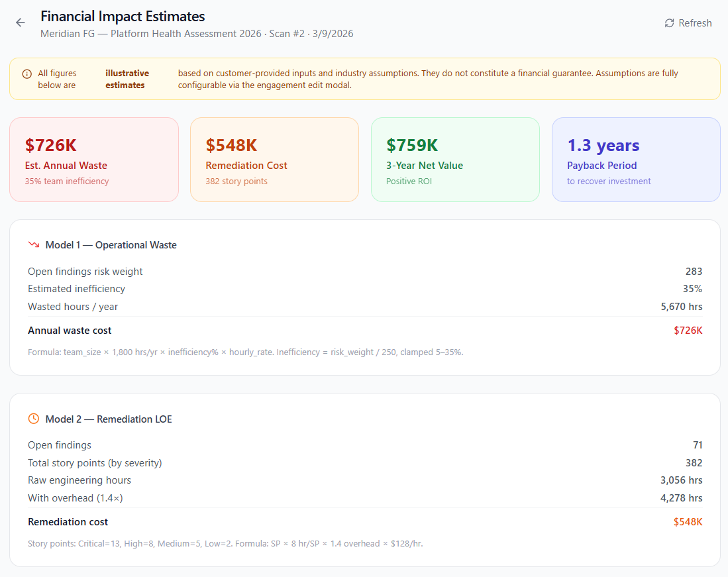Click the Model 2 — Remediation LOE title
This screenshot has width=728, height=577.
109,419
